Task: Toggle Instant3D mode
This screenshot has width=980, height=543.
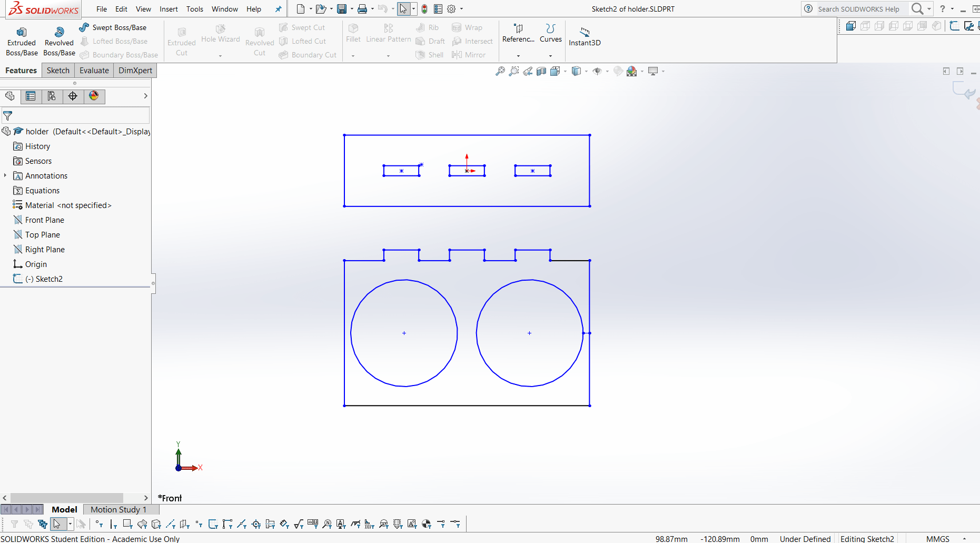Action: click(585, 37)
